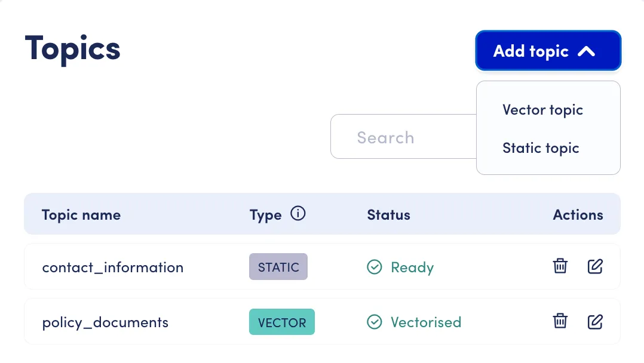
Task: Choose Static topic from the menu
Action: pos(541,148)
